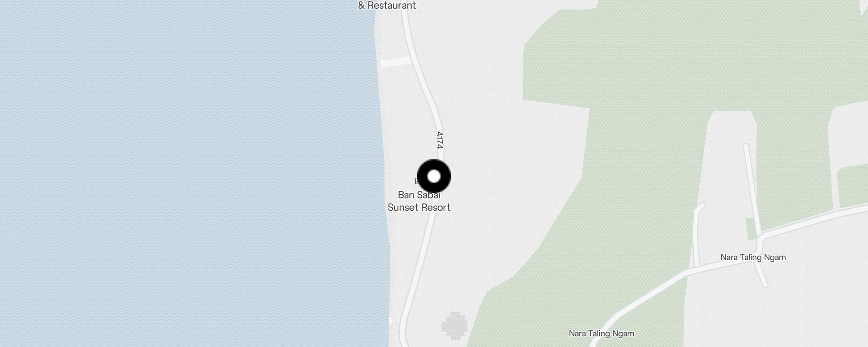Screen dimensions: 868x347
Task: Click the 4174 road number label
Action: tap(440, 140)
